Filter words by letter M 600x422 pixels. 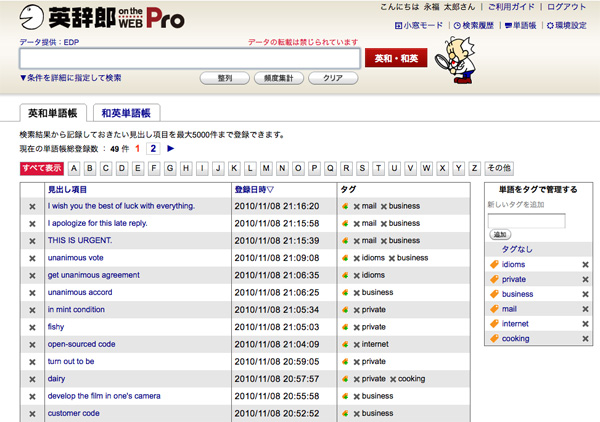[266, 168]
